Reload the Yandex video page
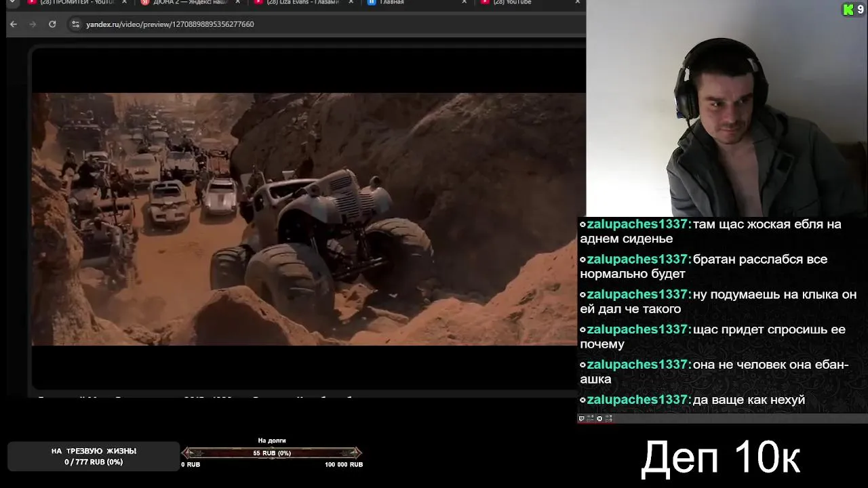868x488 pixels. coord(52,24)
